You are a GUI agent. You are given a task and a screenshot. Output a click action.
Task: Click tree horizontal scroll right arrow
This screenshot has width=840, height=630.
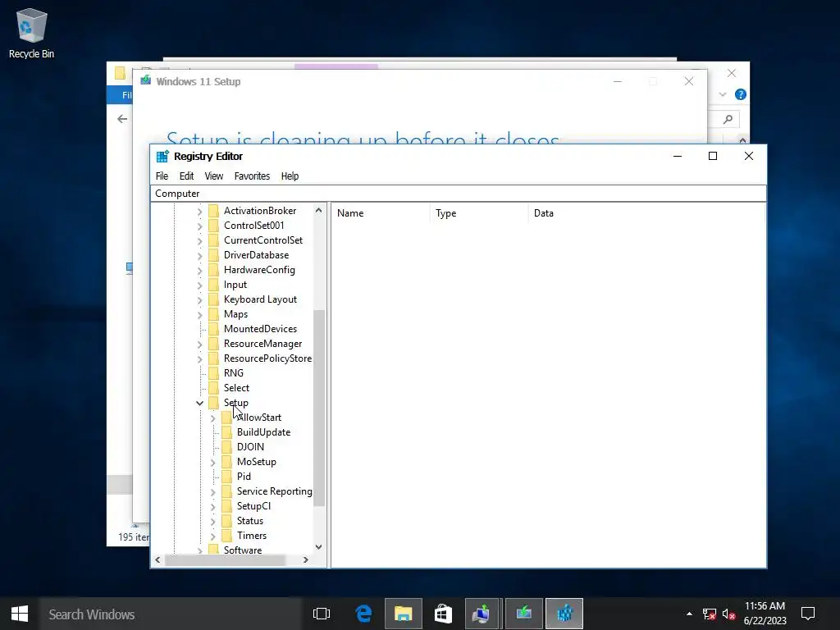click(305, 559)
